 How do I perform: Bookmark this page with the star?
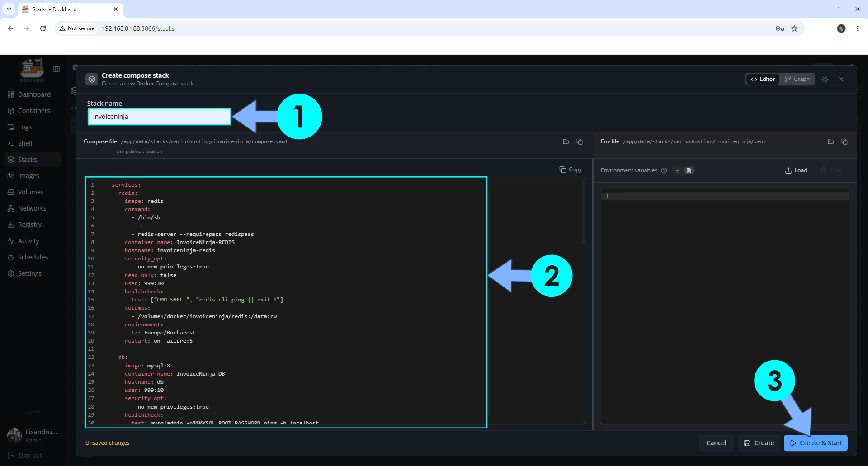(x=794, y=28)
